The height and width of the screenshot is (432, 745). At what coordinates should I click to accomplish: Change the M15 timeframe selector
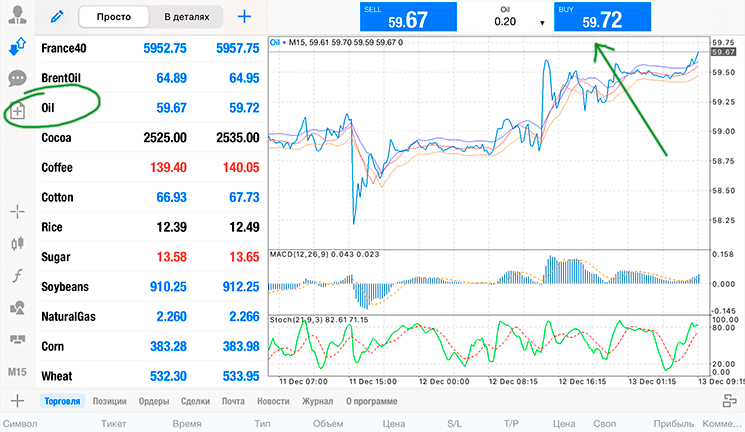[17, 372]
